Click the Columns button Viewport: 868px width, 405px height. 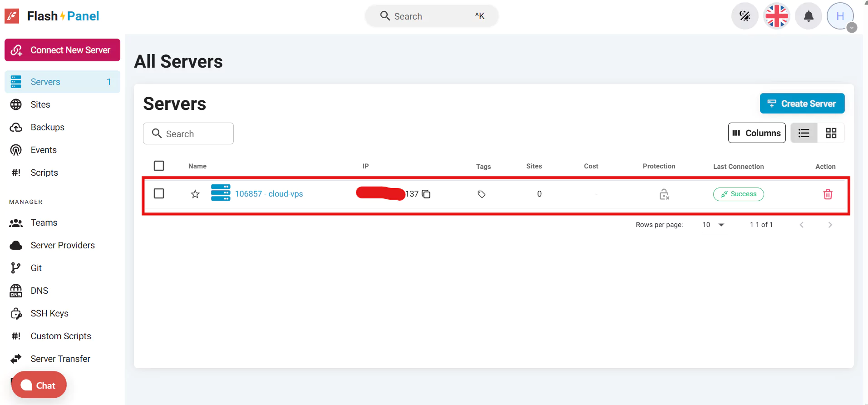click(x=757, y=133)
